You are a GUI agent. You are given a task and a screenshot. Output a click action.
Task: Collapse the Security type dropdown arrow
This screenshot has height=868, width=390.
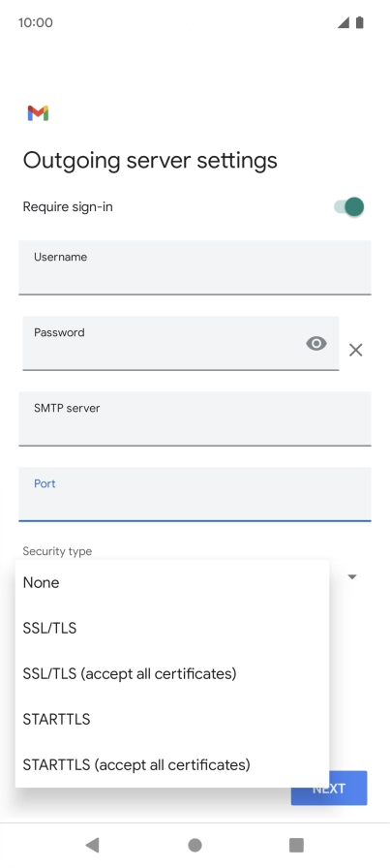click(x=352, y=576)
